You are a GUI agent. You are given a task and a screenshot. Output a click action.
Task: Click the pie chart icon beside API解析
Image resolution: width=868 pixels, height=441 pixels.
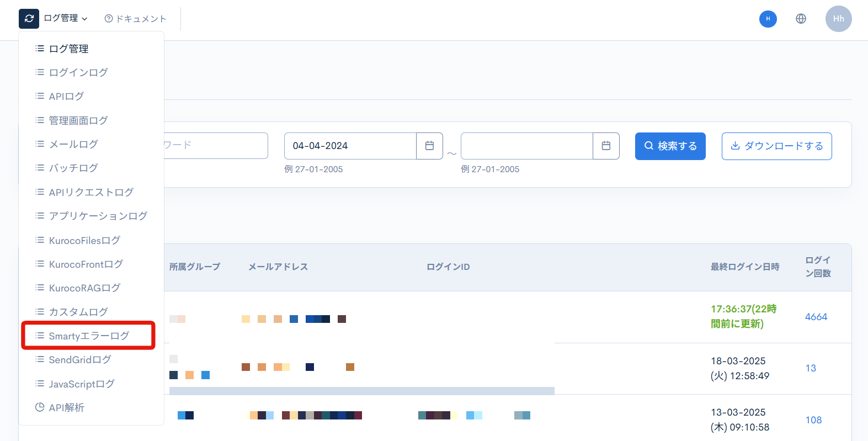[x=40, y=407]
